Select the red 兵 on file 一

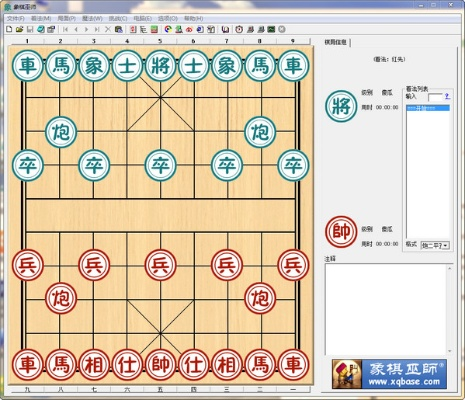(x=293, y=265)
